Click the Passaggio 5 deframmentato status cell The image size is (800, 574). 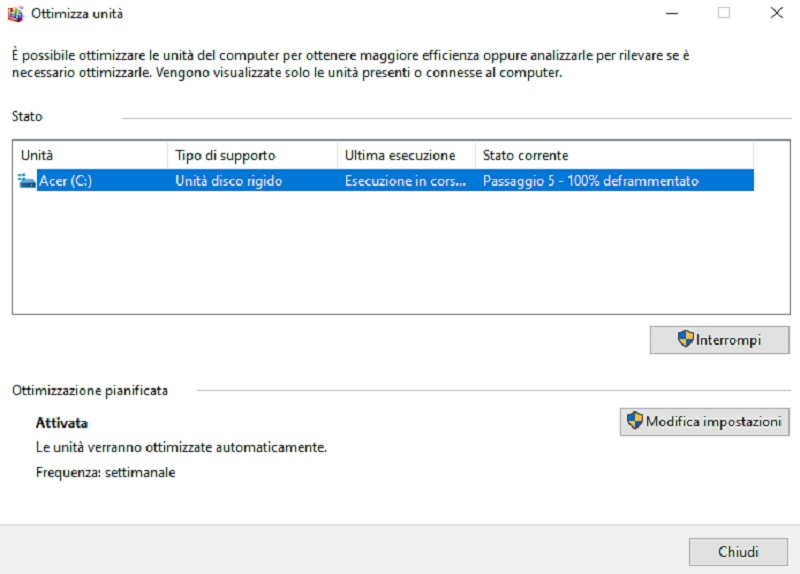click(590, 181)
